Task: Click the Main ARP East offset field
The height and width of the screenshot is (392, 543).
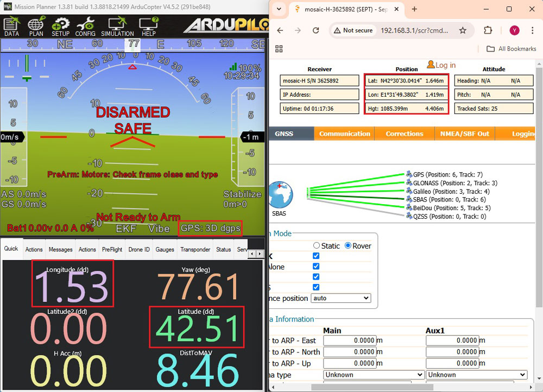Action: pos(350,340)
